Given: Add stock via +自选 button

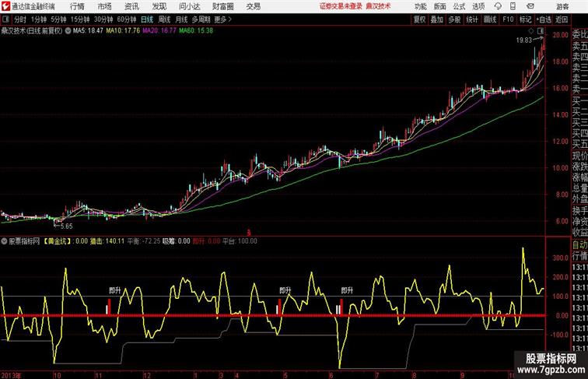Looking at the screenshot, I should tap(544, 19).
